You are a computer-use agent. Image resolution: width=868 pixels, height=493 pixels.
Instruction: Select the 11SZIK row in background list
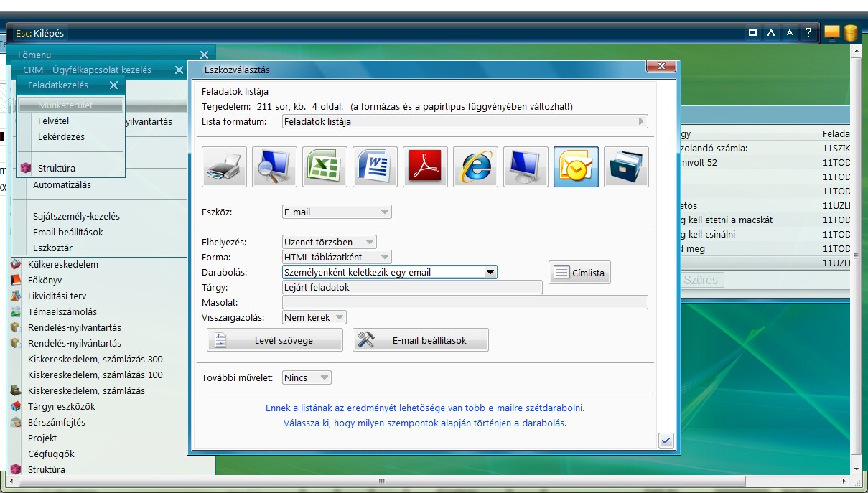765,148
